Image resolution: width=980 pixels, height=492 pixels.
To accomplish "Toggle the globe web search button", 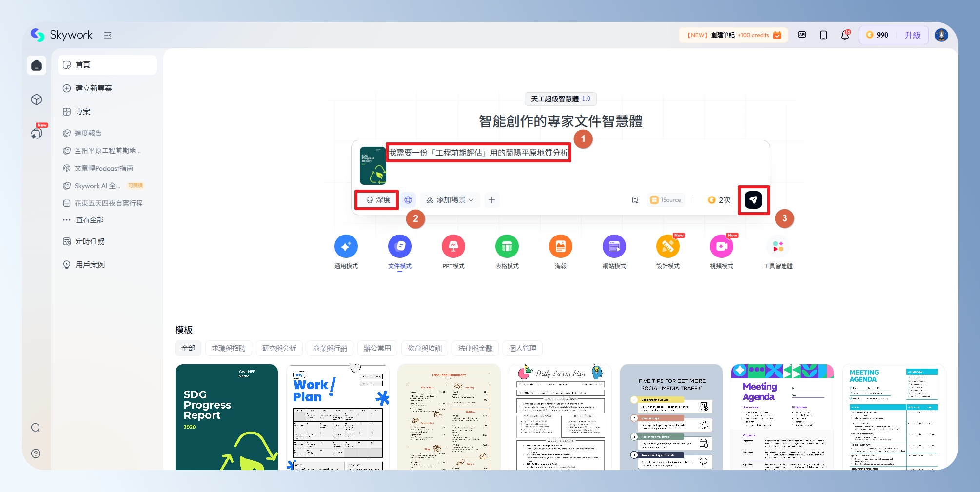I will click(x=408, y=200).
